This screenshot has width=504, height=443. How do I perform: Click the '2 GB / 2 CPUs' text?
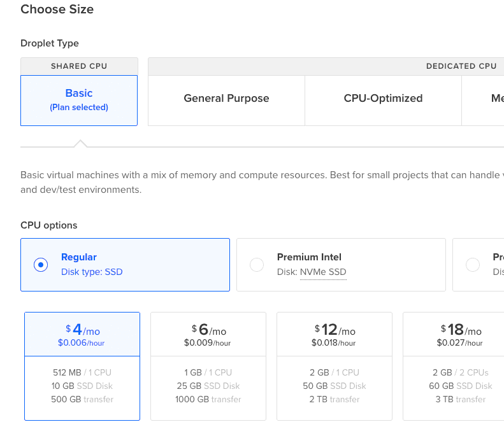461,372
